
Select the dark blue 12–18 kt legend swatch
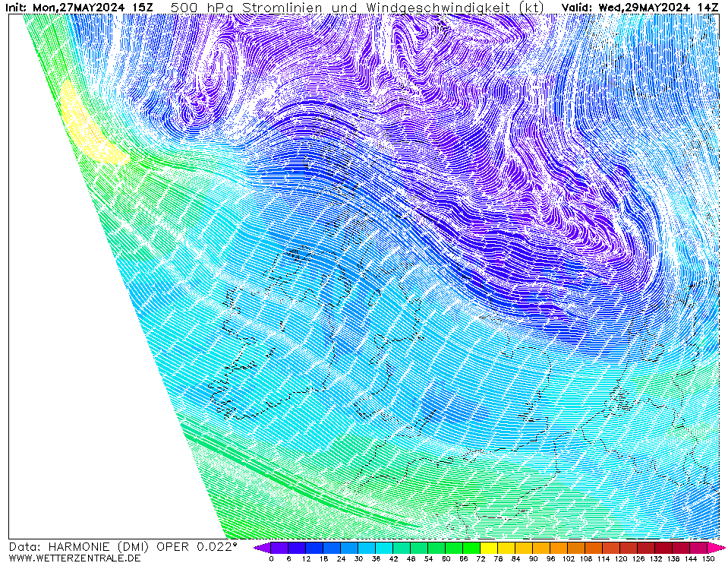click(314, 548)
